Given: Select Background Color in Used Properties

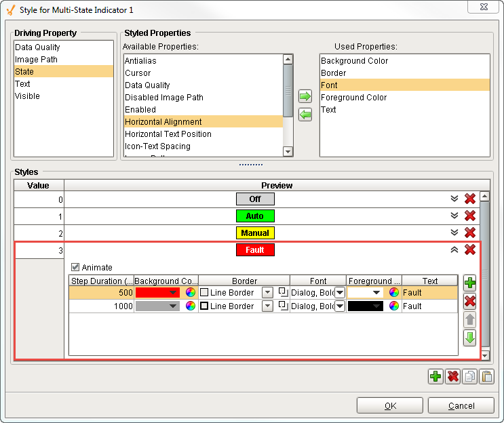Looking at the screenshot, I should (x=405, y=61).
